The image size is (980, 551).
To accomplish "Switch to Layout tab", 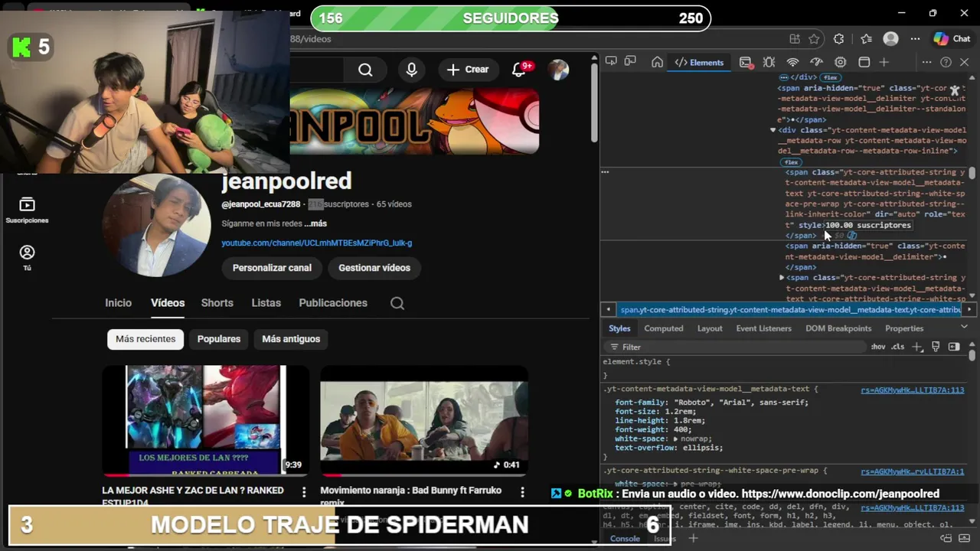I will pyautogui.click(x=710, y=328).
